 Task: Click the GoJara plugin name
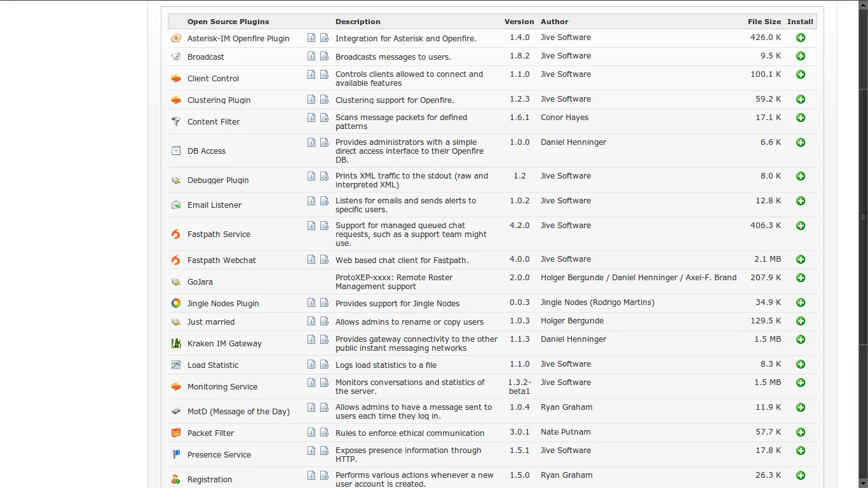(x=200, y=282)
